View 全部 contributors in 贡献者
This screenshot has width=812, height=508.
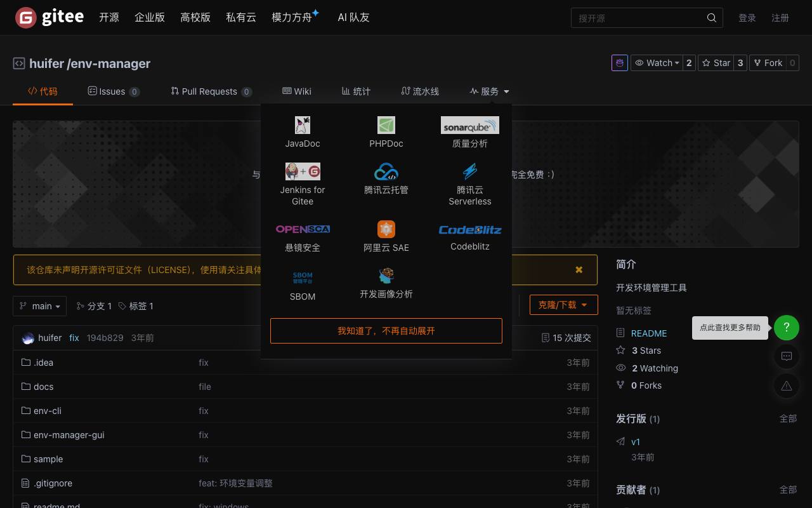coord(788,490)
